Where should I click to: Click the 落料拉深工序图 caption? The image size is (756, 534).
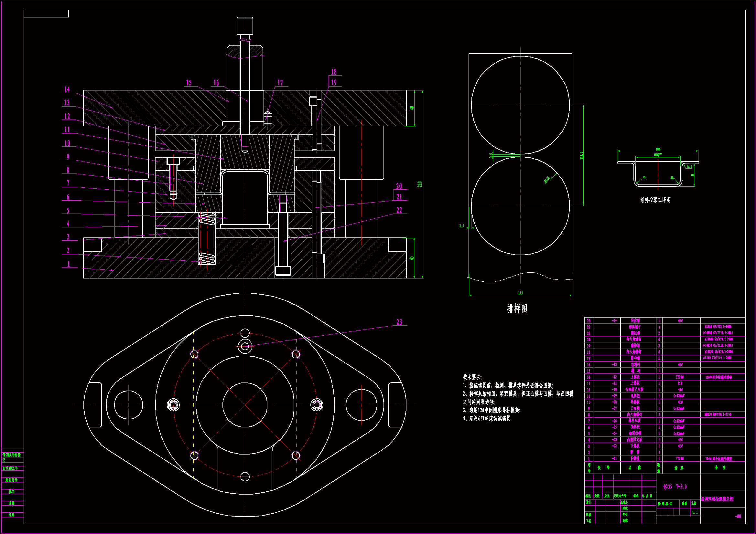(655, 200)
